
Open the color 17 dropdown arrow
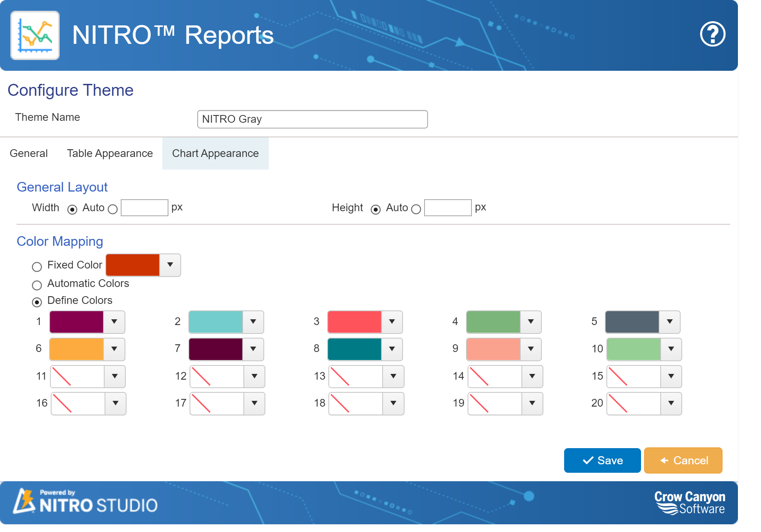(255, 404)
